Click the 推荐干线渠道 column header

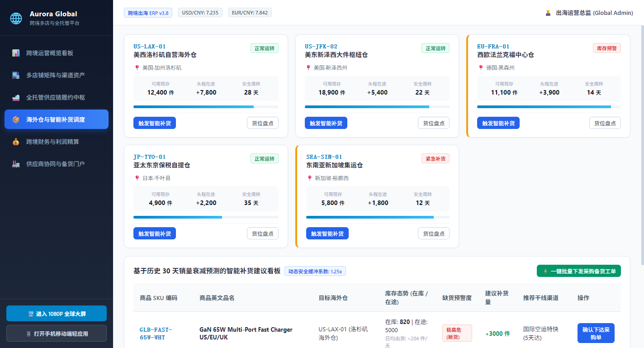coord(541,298)
